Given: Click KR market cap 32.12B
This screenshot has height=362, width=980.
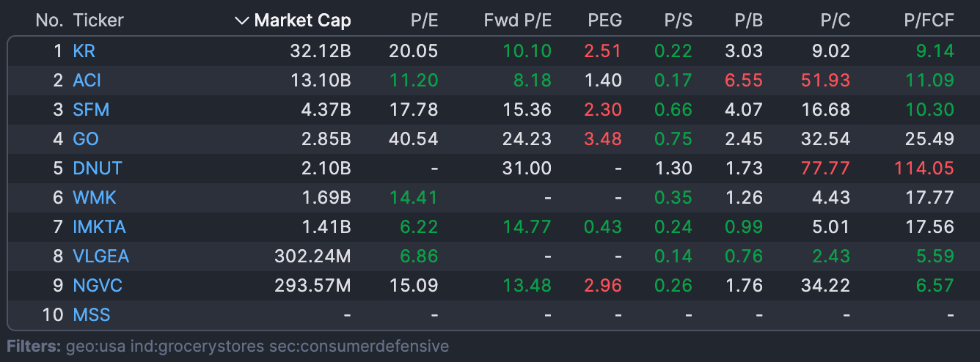Looking at the screenshot, I should (320, 51).
